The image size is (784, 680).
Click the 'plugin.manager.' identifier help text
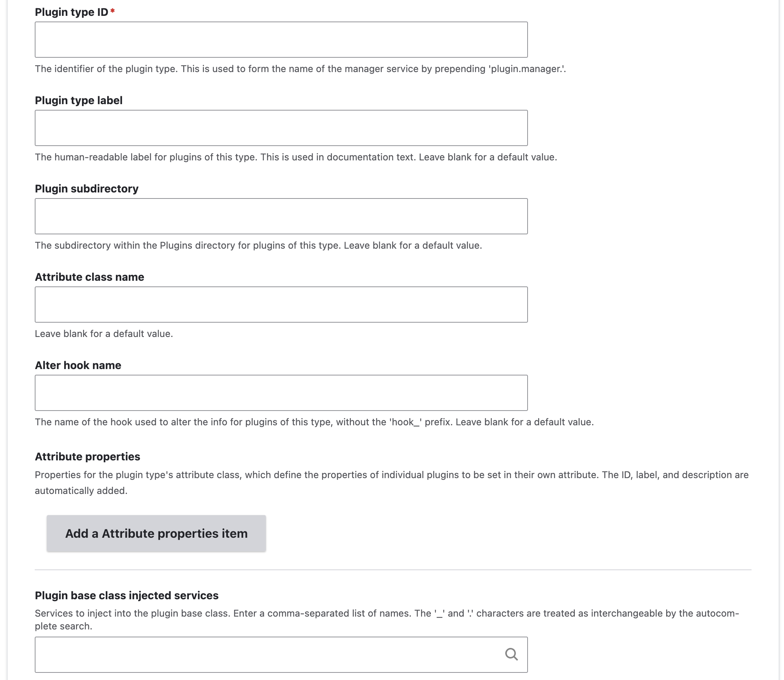[300, 69]
